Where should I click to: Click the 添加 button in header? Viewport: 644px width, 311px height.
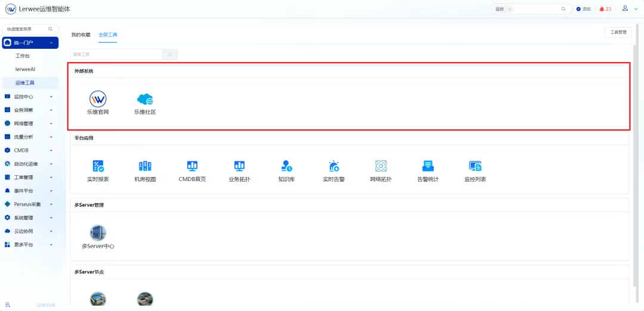(583, 9)
